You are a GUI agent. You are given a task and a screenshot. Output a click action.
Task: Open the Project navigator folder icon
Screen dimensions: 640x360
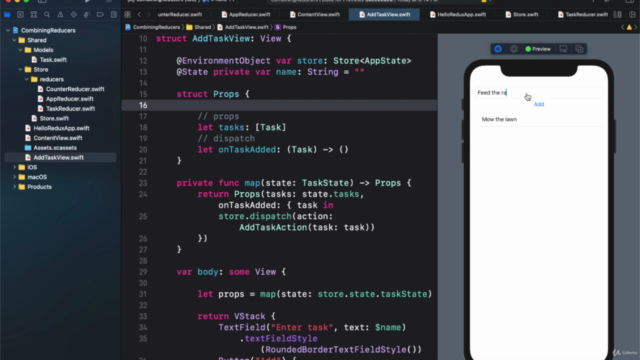(7, 15)
